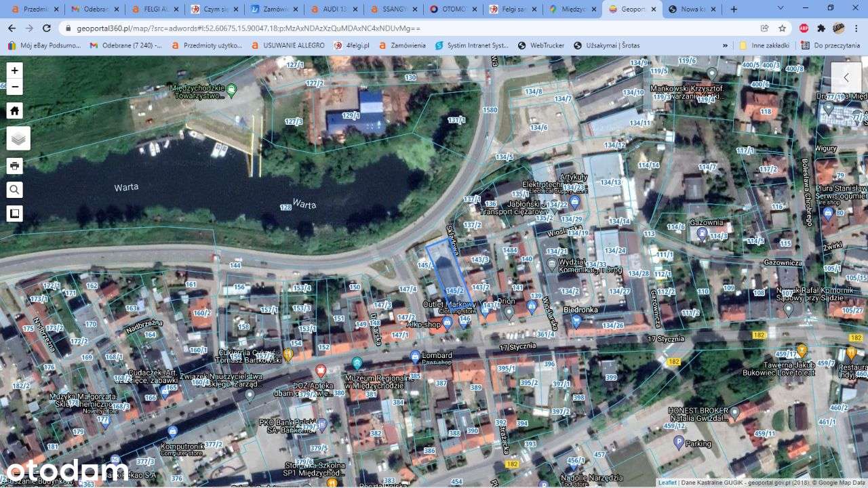Zoom in the map with plus button
Screen dimensions: 868x488
(14, 70)
